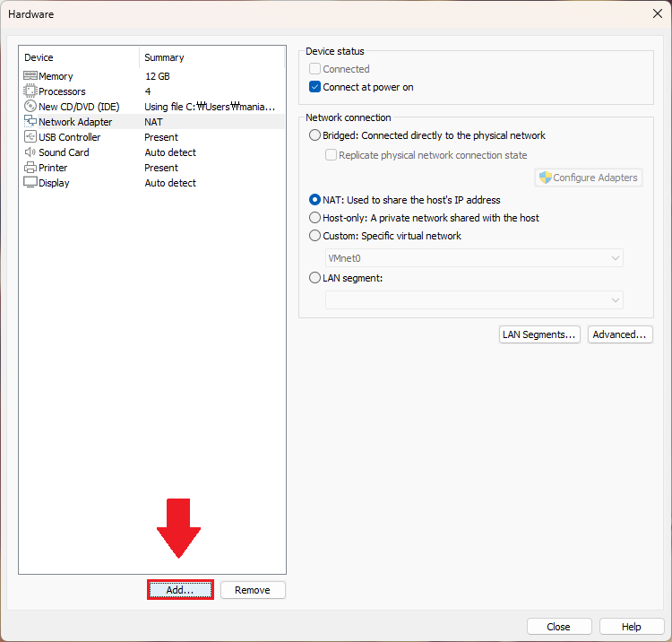Click Display 'Auto detect' summary
672x642 pixels.
170,183
